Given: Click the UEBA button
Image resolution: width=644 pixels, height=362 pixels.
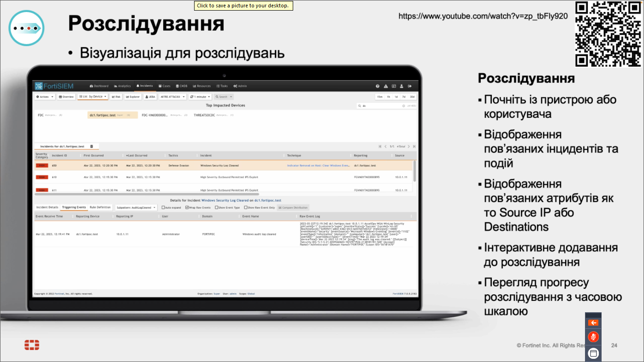Looking at the screenshot, I should point(150,97).
